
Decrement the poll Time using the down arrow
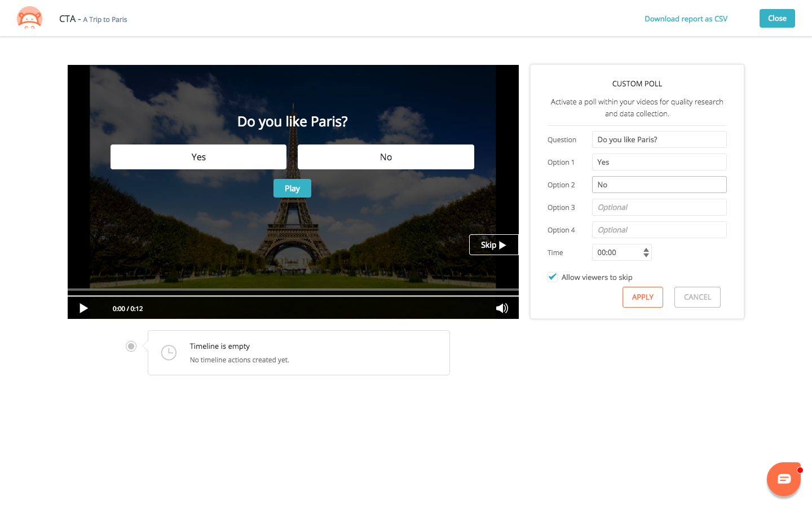pyautogui.click(x=646, y=255)
